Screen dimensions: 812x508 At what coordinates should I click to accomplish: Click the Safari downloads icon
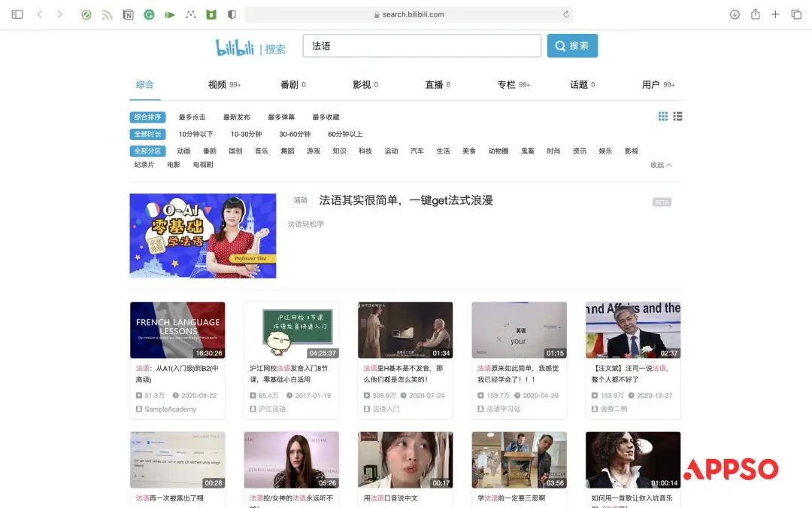coord(734,14)
